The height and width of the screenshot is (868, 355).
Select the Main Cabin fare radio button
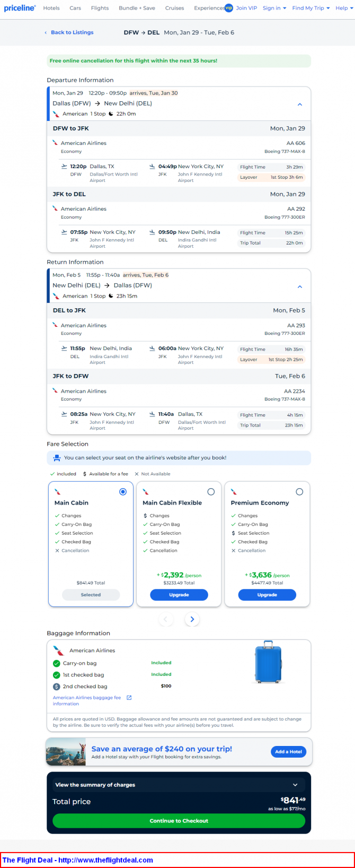[123, 492]
